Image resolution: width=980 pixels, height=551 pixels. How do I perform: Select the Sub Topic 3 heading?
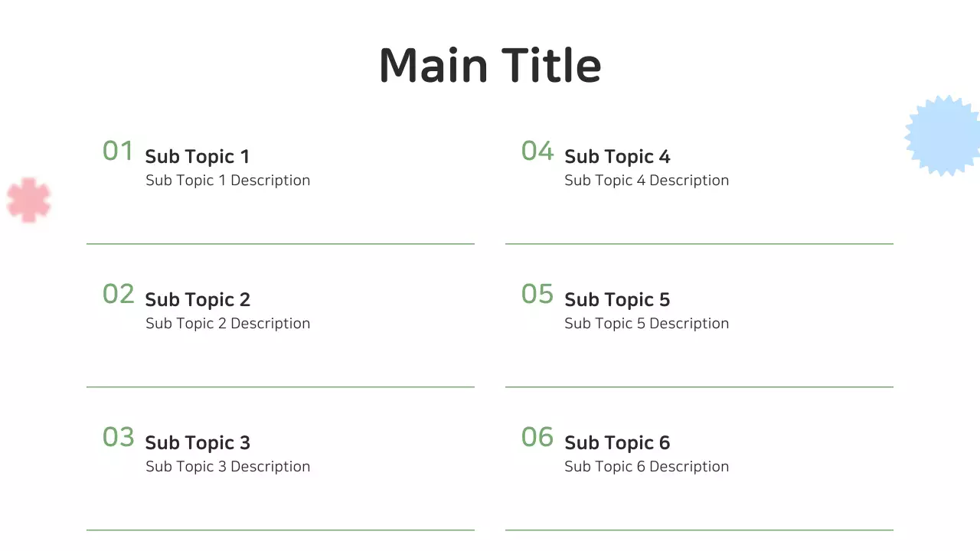coord(197,443)
